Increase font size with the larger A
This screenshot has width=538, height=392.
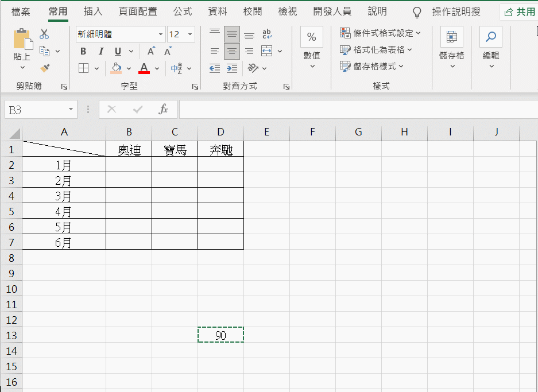click(151, 51)
